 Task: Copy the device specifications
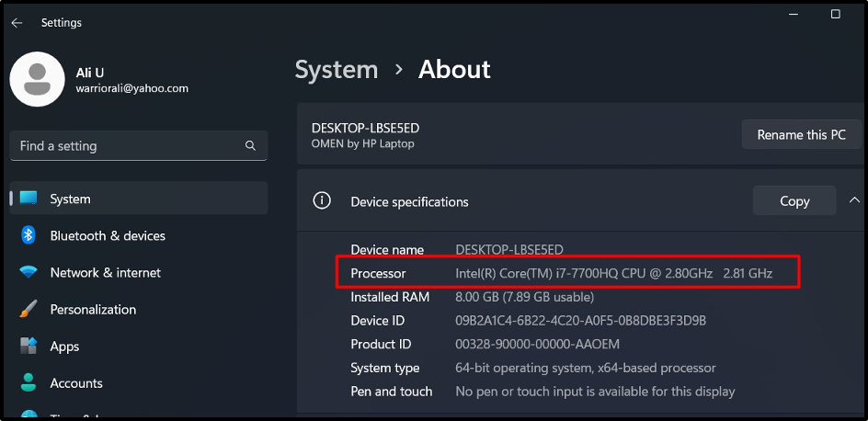(794, 201)
